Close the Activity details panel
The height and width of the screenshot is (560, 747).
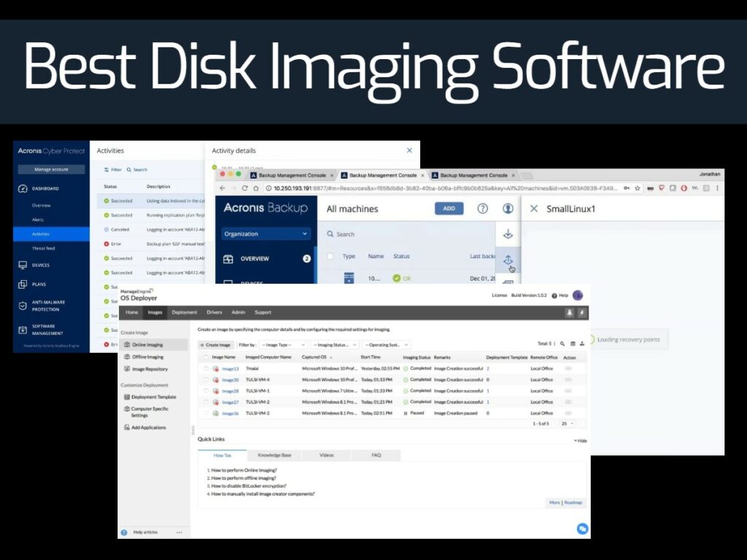[x=409, y=150]
